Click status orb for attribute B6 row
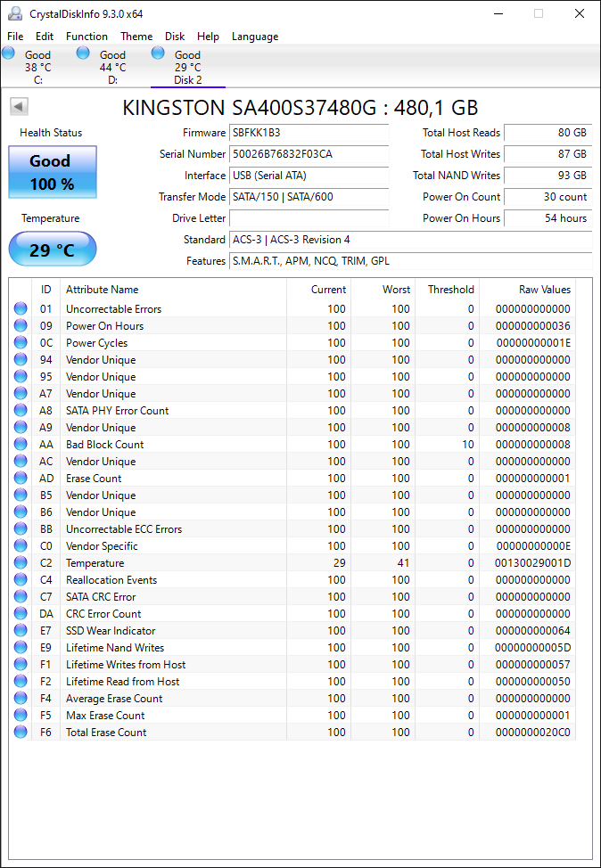601x868 pixels. (x=21, y=512)
